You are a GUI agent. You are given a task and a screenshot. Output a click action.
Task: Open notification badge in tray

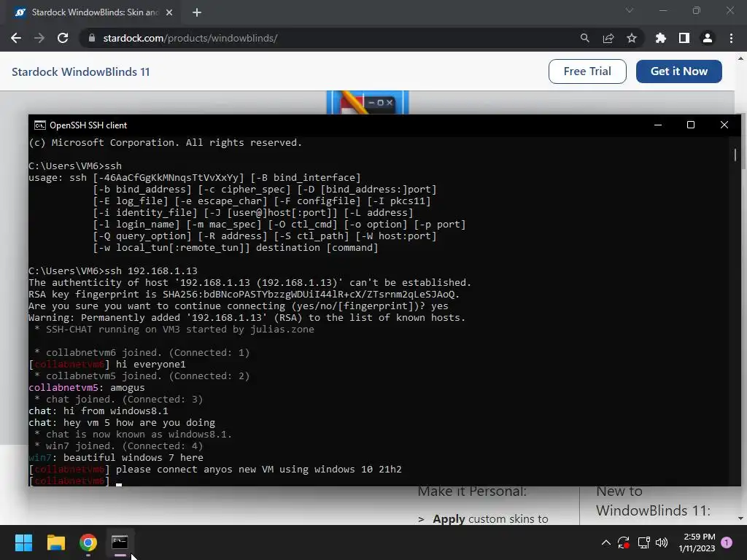tap(727, 542)
